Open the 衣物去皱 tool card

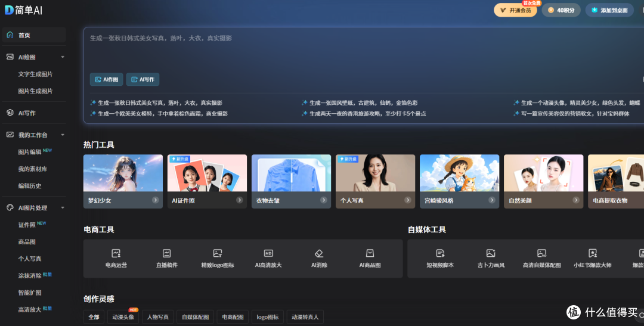tap(291, 181)
